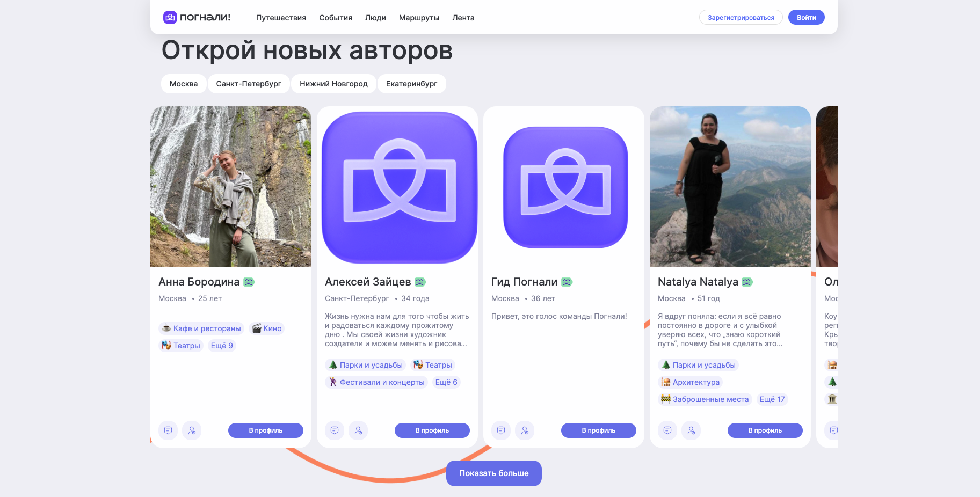The height and width of the screenshot is (497, 980).
Task: Go to Люди section
Action: click(375, 18)
